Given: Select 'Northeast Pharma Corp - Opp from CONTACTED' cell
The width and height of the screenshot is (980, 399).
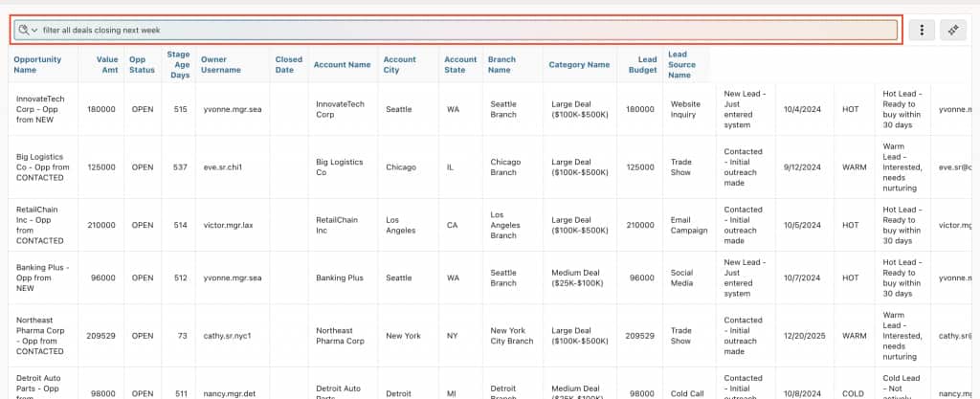Looking at the screenshot, I should [x=42, y=336].
